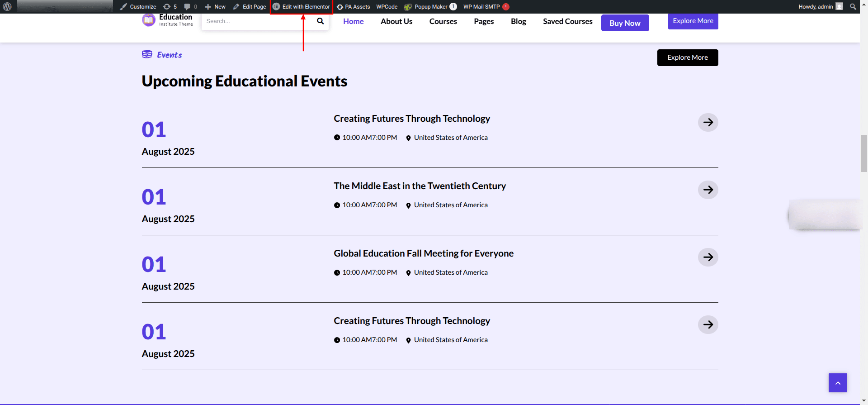The width and height of the screenshot is (868, 405).
Task: Open the comments bubble showing 0
Action: click(x=190, y=7)
